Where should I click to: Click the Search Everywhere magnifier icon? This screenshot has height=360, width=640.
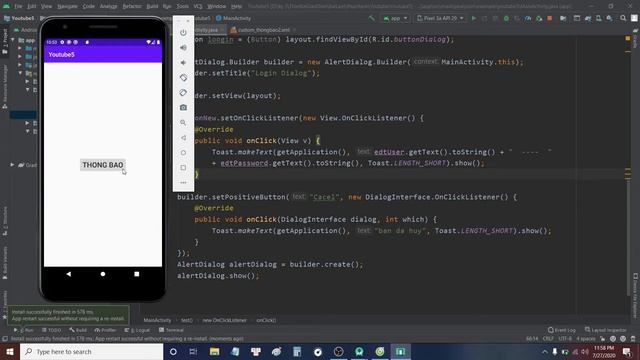623,18
